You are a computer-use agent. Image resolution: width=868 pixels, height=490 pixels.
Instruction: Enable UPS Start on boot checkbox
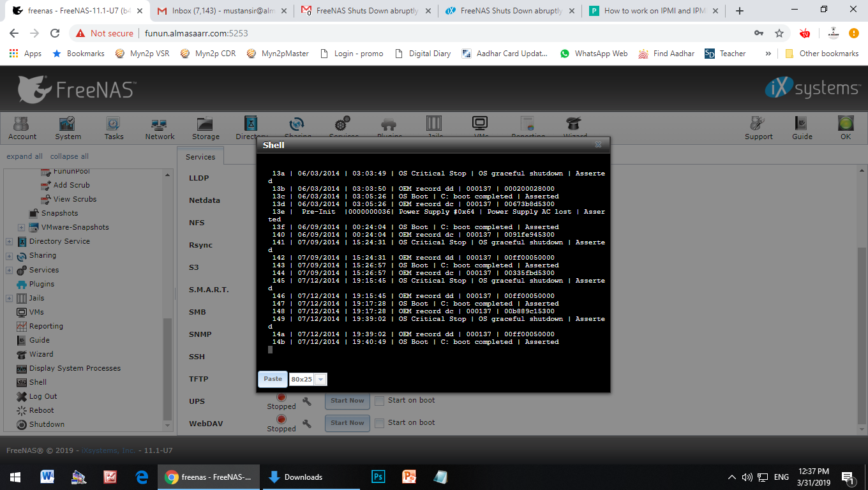click(380, 401)
